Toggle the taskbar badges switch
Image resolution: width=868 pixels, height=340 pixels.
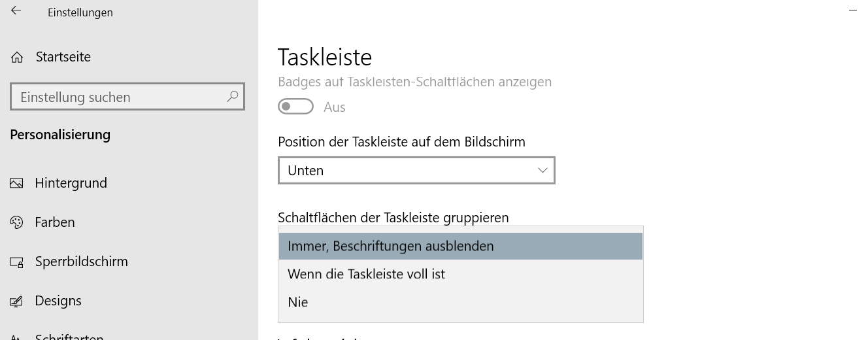pyautogui.click(x=295, y=107)
